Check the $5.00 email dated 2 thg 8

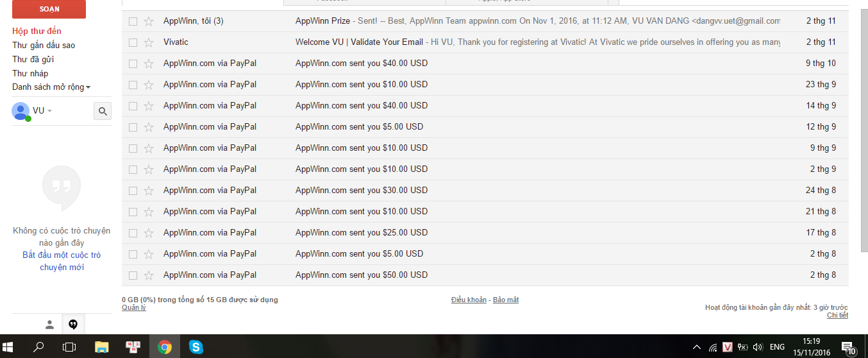[133, 254]
